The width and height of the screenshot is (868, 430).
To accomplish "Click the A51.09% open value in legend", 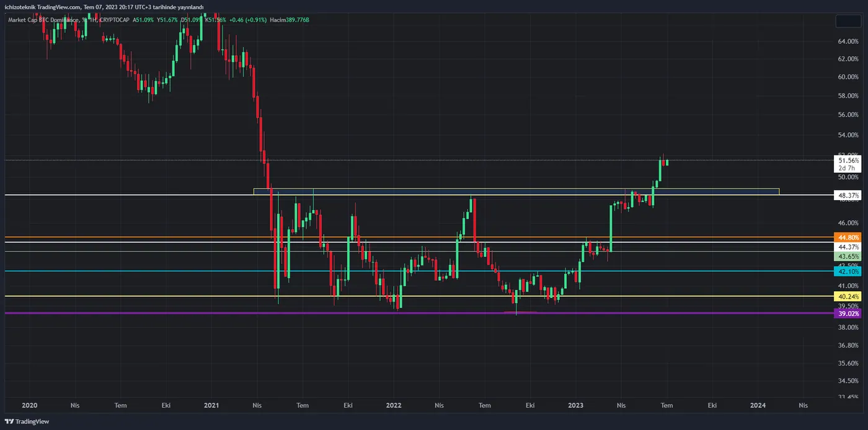I will point(143,20).
